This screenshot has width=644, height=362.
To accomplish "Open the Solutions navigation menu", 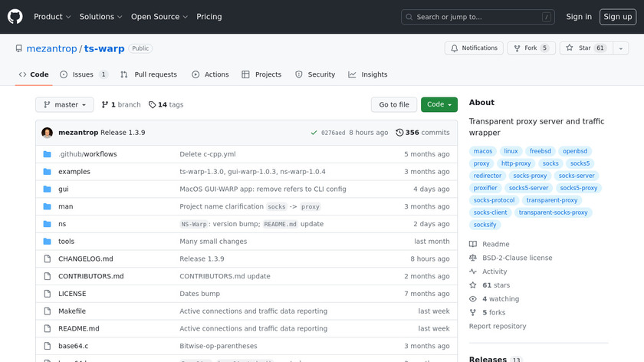I will click(100, 17).
